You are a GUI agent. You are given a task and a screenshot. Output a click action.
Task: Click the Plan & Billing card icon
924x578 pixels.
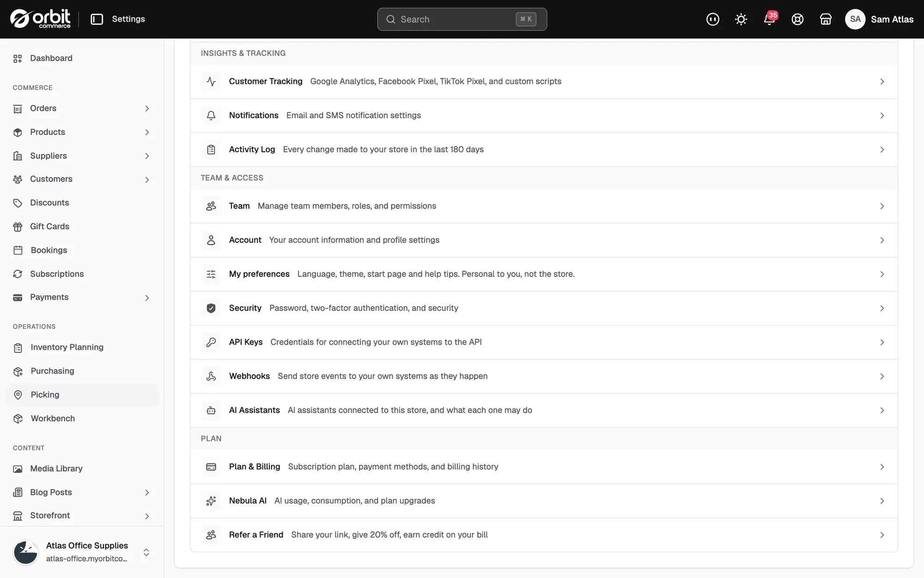point(211,467)
